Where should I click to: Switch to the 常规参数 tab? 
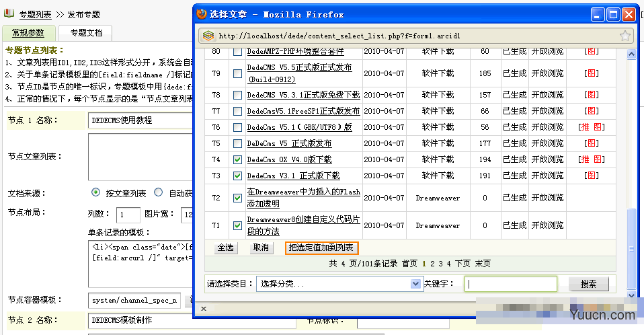[28, 33]
